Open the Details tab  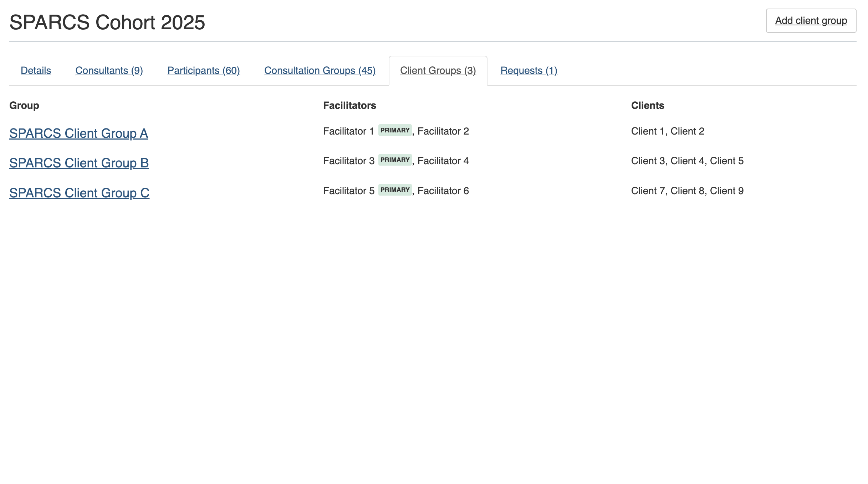[36, 71]
